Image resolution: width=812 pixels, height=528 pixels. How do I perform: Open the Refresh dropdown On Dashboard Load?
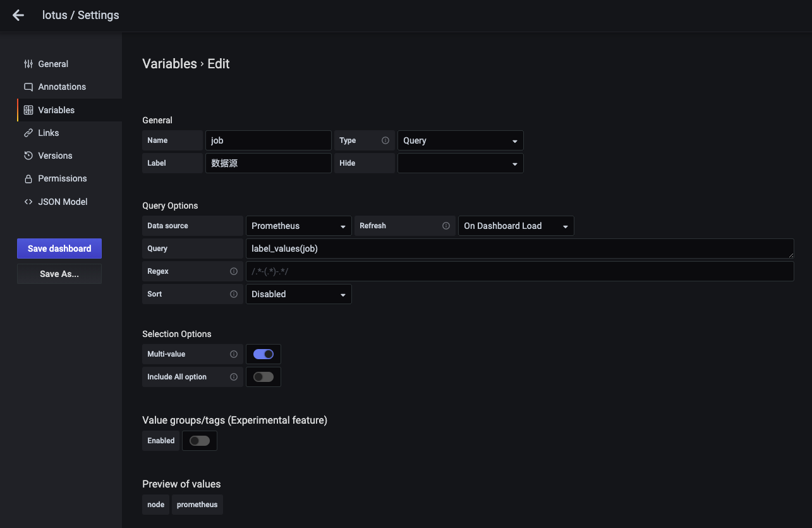point(516,226)
